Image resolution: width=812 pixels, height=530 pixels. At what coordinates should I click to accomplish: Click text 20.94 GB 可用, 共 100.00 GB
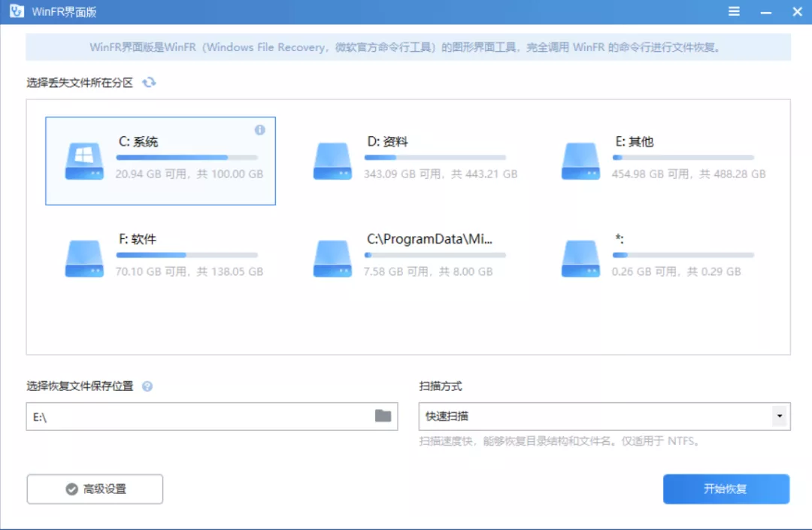click(x=189, y=174)
